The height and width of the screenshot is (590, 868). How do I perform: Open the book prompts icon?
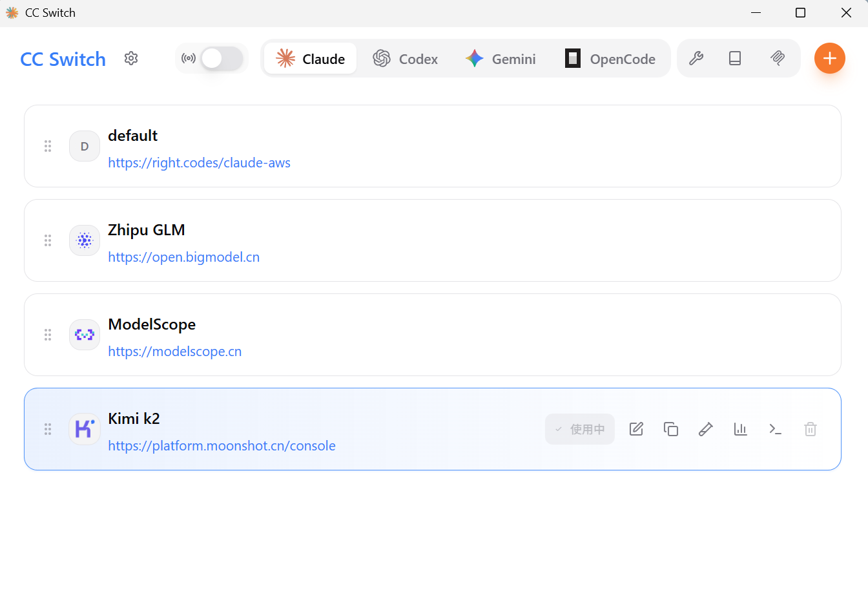coord(735,58)
